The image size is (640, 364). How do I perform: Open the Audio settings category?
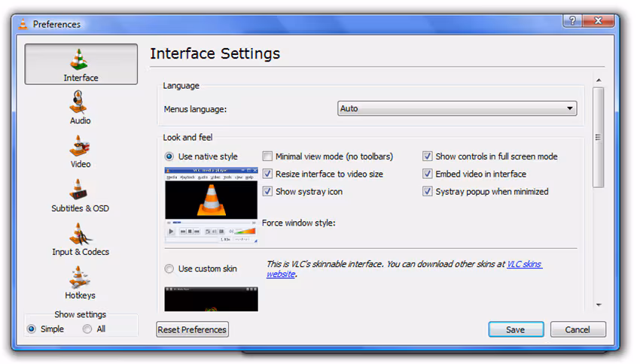pyautogui.click(x=80, y=108)
